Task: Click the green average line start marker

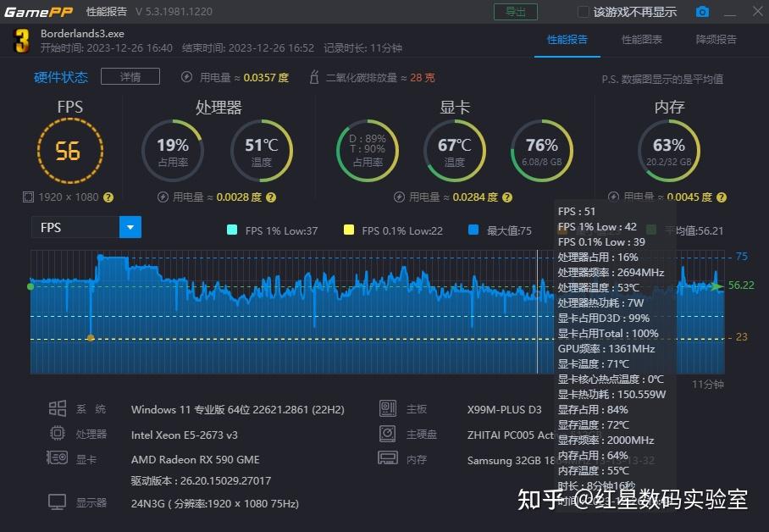Action: pos(30,286)
